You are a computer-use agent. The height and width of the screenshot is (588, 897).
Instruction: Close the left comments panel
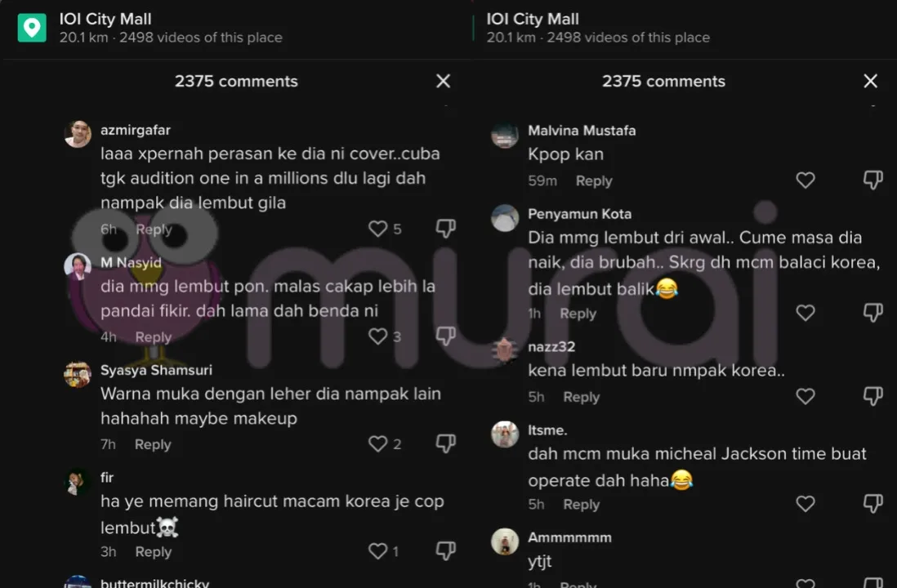point(444,81)
